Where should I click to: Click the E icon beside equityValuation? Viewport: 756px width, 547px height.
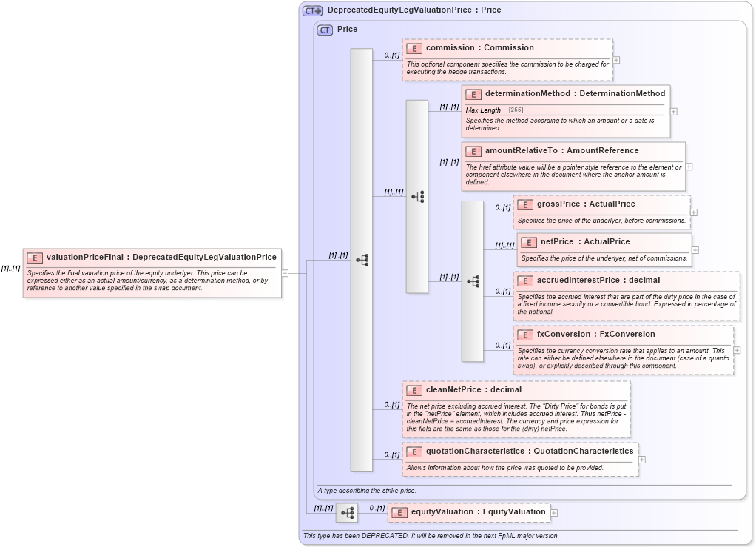(x=399, y=512)
